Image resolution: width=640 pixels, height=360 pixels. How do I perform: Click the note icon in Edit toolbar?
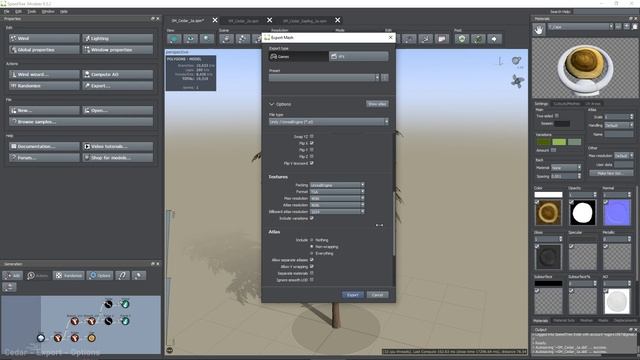[442, 39]
